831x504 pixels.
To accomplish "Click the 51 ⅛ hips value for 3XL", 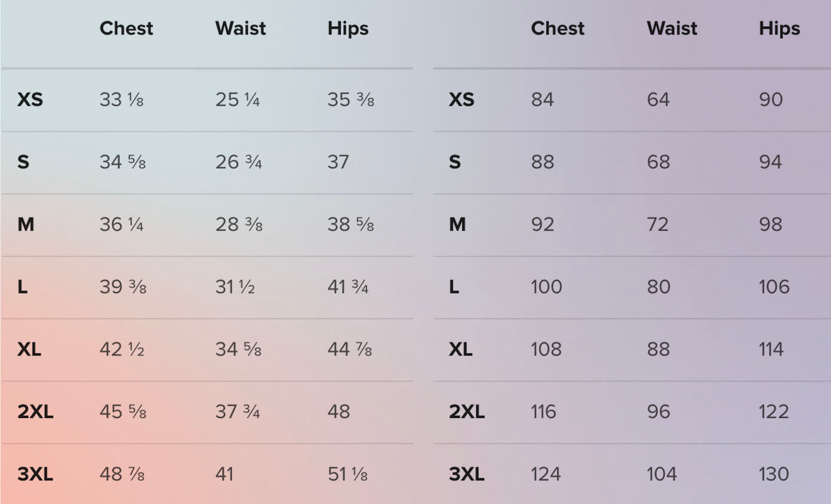I will (347, 474).
